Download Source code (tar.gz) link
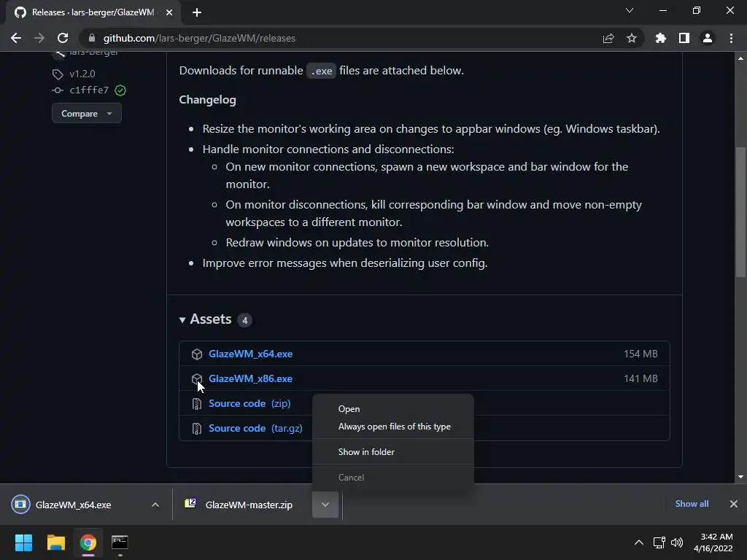747x560 pixels. point(255,428)
